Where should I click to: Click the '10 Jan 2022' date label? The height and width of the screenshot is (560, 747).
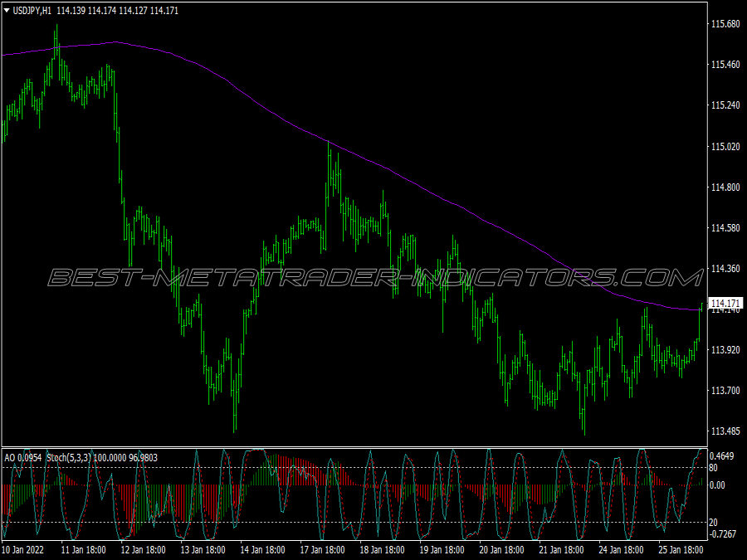(x=23, y=550)
